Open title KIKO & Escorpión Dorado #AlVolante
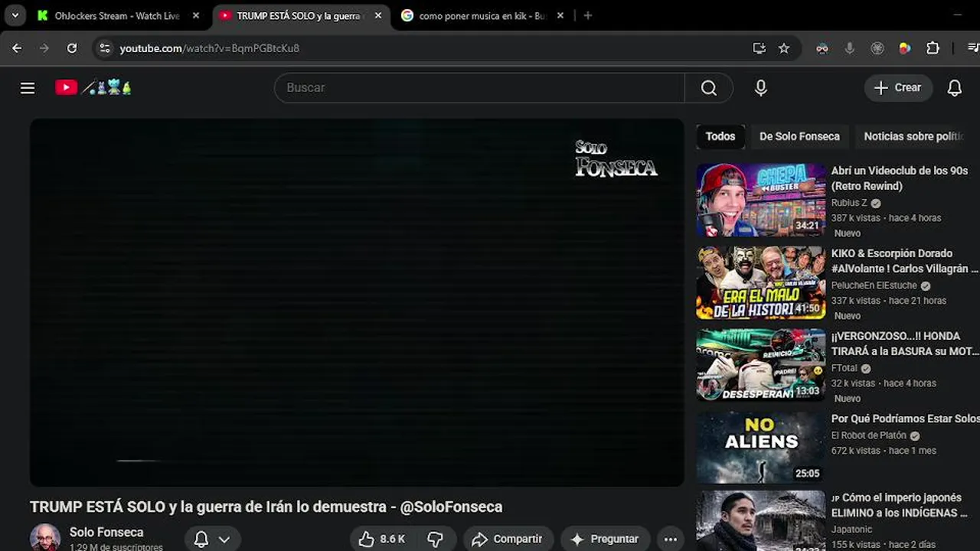Viewport: 980px width, 551px height. [x=905, y=261]
